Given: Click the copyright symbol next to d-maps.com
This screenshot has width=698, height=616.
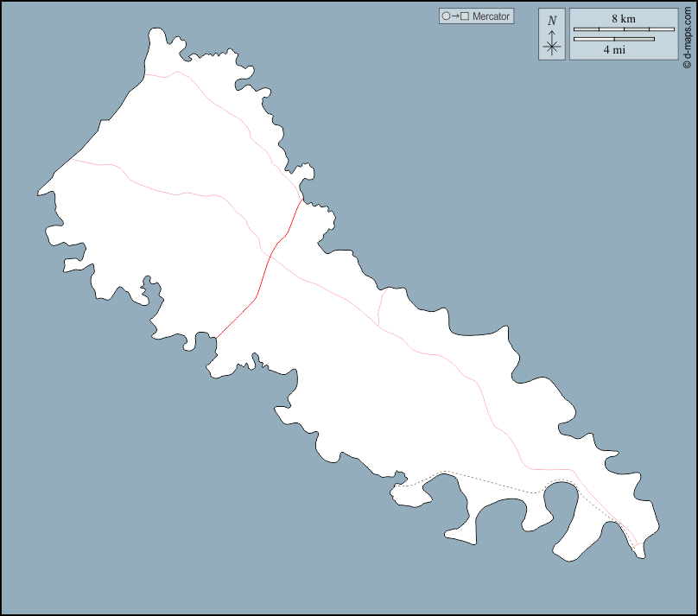Looking at the screenshot, I should [x=687, y=63].
